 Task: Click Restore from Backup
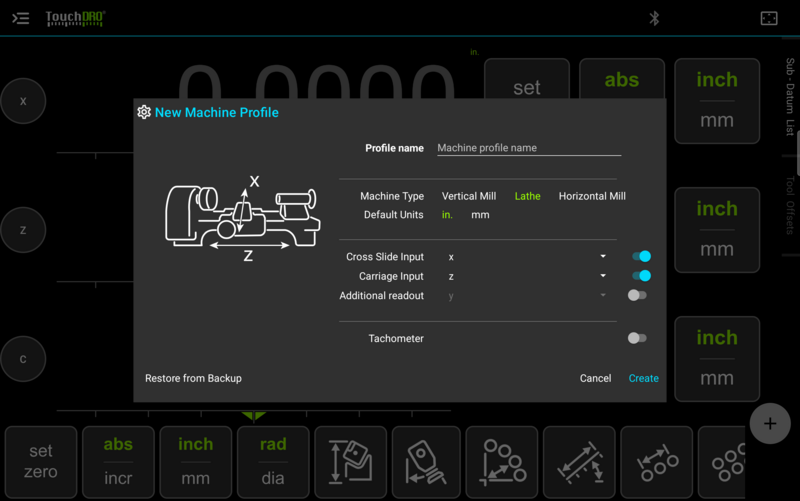(x=193, y=379)
